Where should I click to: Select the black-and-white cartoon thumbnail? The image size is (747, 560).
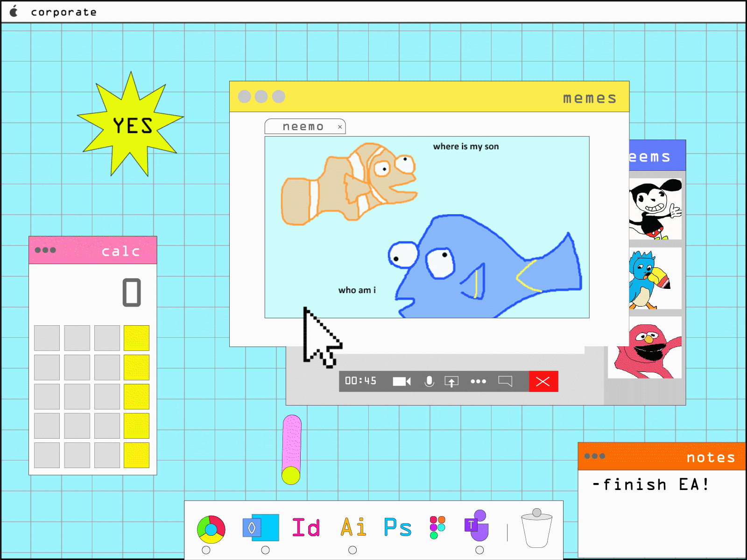pos(655,209)
